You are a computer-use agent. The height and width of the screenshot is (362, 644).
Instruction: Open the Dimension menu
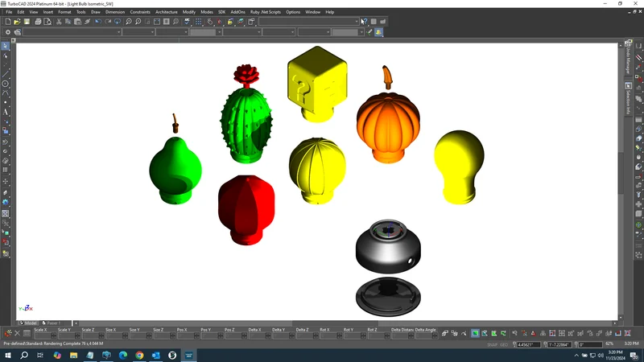(x=115, y=12)
